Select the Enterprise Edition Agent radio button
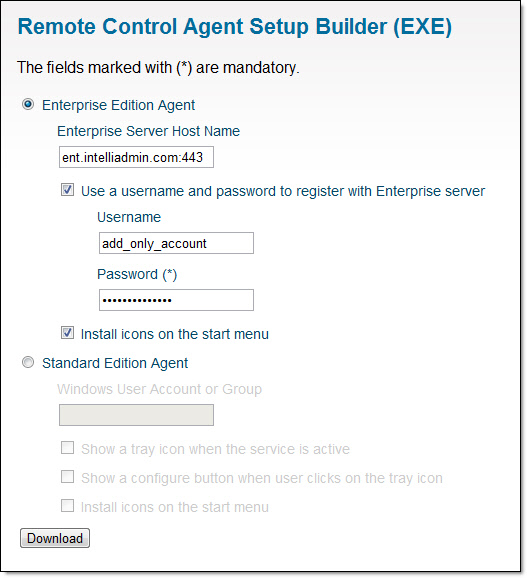This screenshot has height=578, width=527. [x=28, y=105]
